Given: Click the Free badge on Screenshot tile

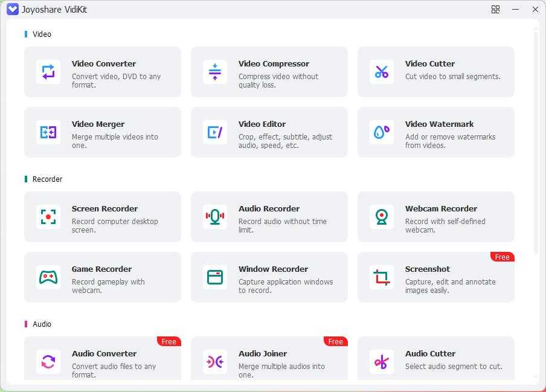Looking at the screenshot, I should [x=502, y=257].
